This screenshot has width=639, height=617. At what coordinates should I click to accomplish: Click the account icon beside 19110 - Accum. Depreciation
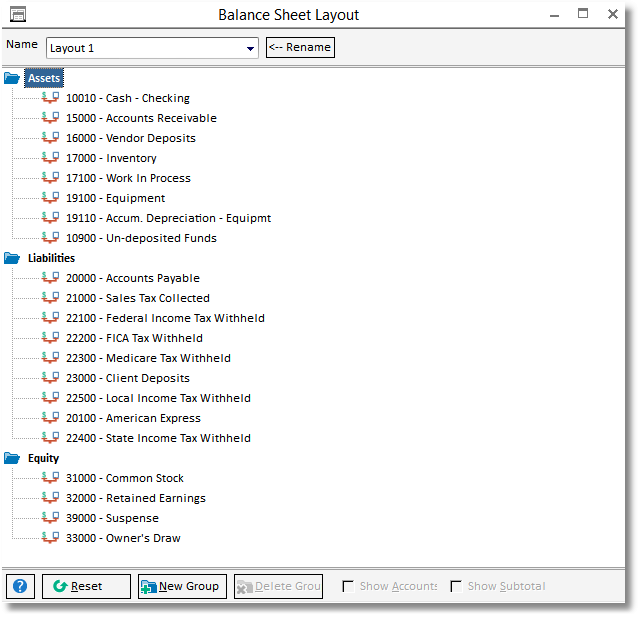(x=51, y=218)
